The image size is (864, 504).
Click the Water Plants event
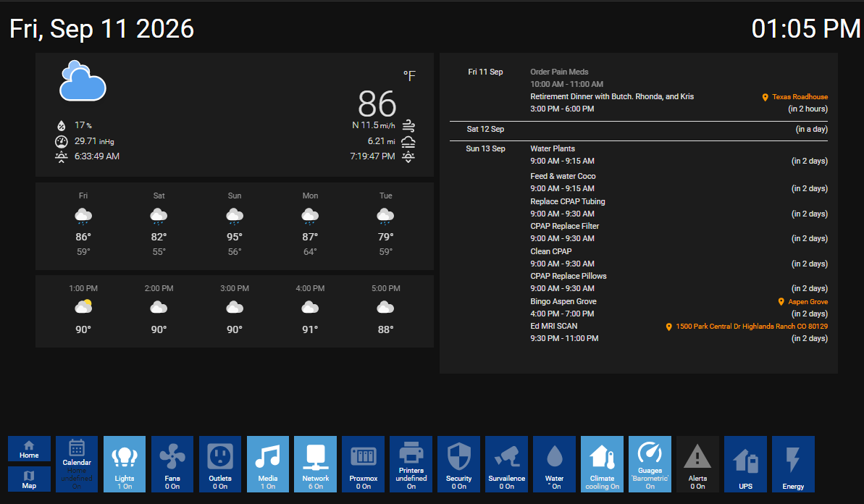pos(553,148)
